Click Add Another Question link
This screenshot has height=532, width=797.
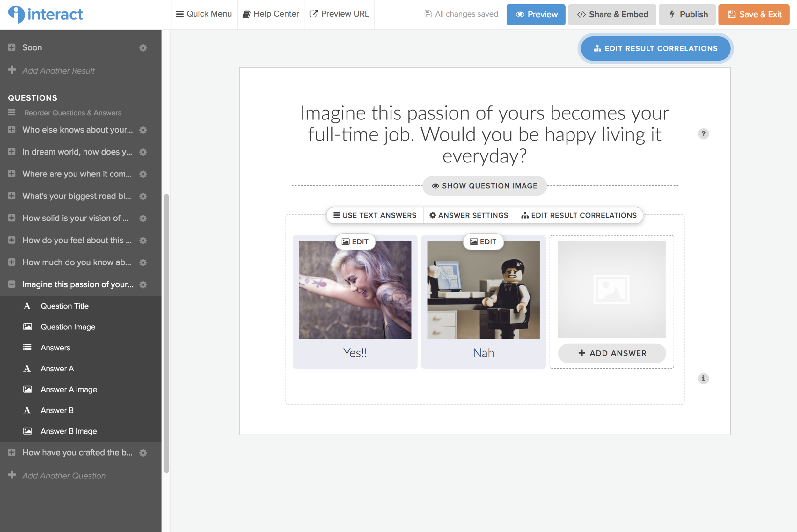click(64, 476)
